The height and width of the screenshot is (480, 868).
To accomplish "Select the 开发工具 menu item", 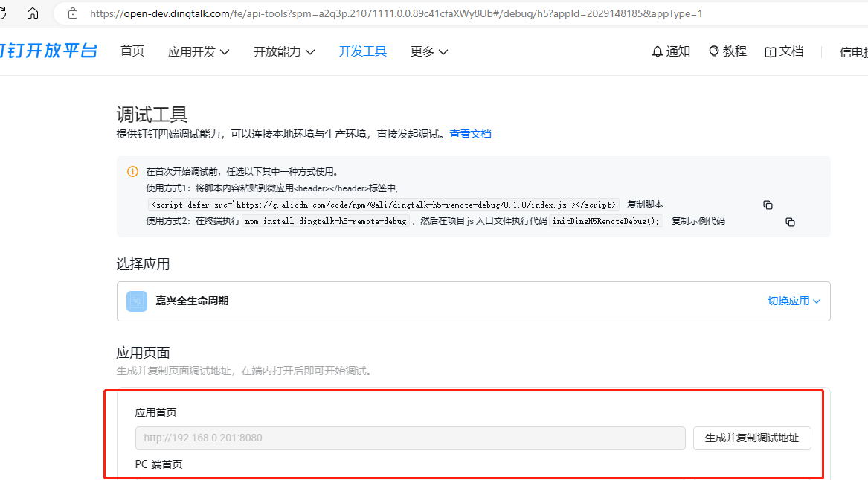I will coord(362,51).
